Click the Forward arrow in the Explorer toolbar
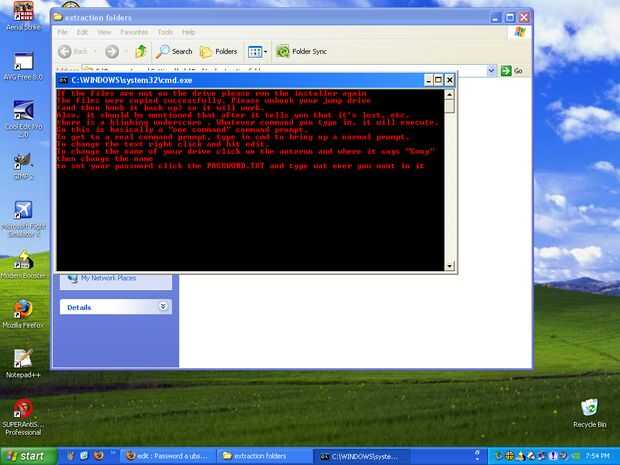The image size is (620, 465). coord(112,51)
